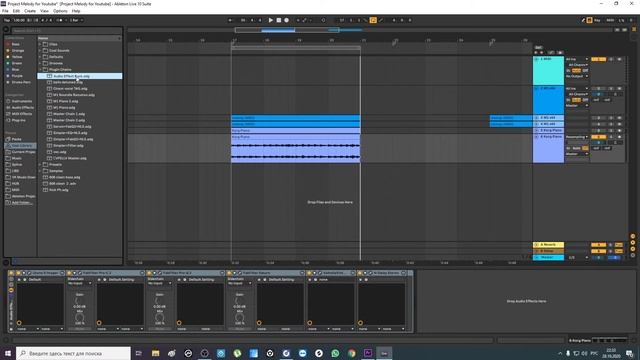Screen dimensions: 640x360
Task: Enable Draw Mode pencil in the top right
Action: coord(583,20)
